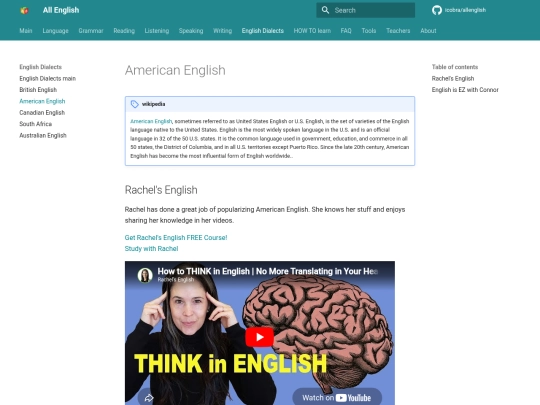Focus the Search input field
The height and width of the screenshot is (405, 540).
pyautogui.click(x=365, y=10)
